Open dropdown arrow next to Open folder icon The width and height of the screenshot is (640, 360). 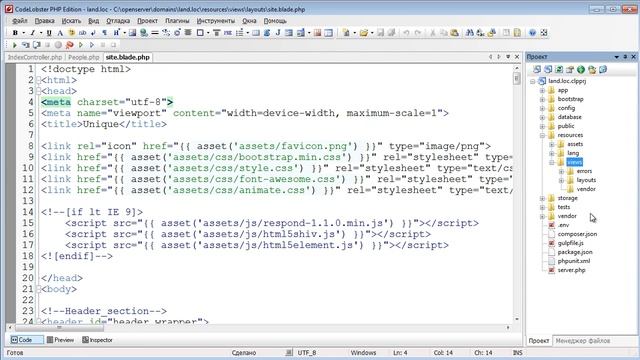(372, 33)
